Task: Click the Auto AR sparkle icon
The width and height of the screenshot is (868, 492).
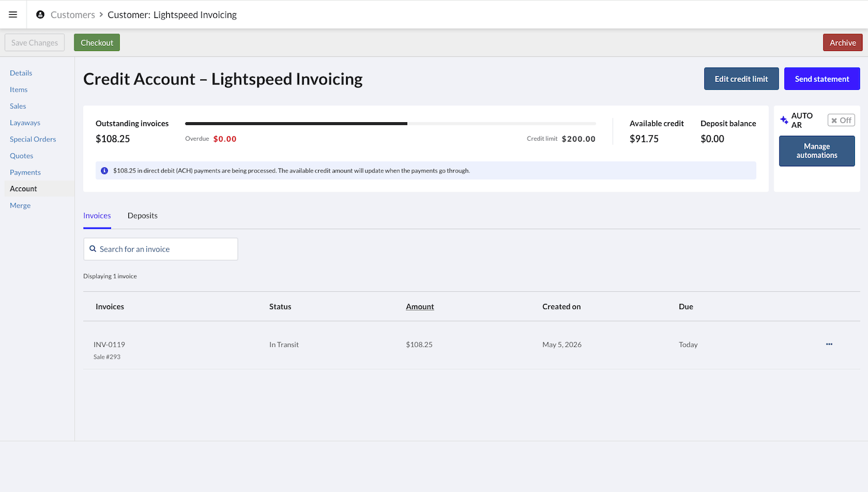Action: [784, 120]
